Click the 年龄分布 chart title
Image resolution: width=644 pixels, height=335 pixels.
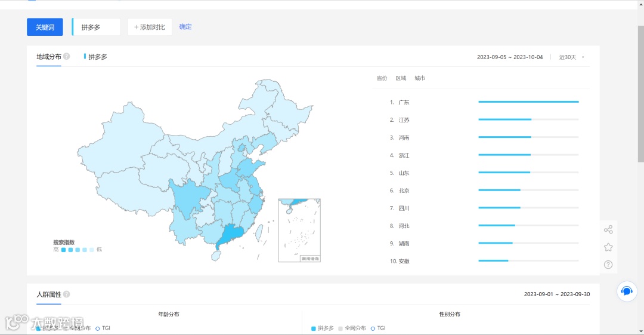[x=168, y=315]
